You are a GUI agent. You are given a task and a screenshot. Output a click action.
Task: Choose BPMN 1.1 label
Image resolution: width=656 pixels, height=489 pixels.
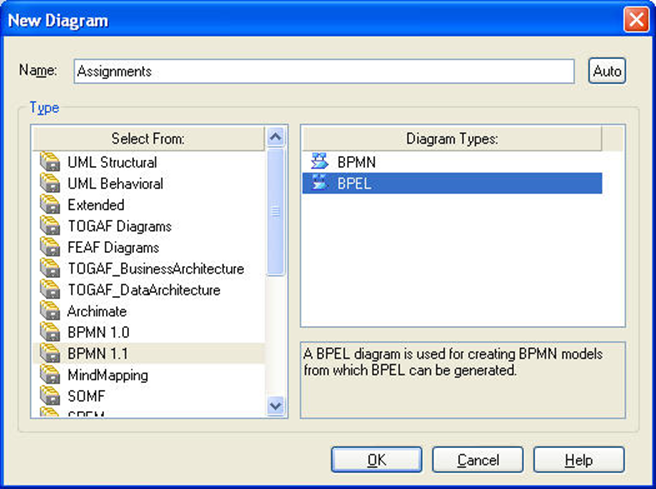click(98, 354)
